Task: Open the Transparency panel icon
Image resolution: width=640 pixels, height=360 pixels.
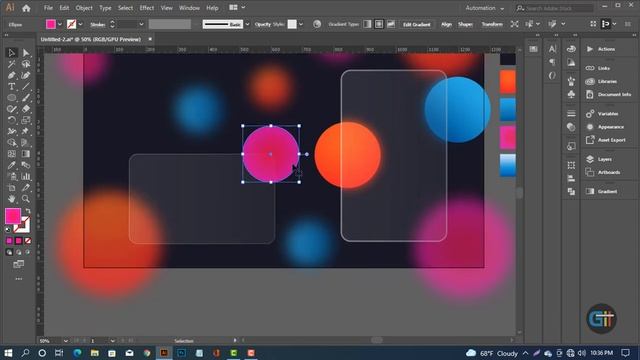Action: pyautogui.click(x=571, y=127)
